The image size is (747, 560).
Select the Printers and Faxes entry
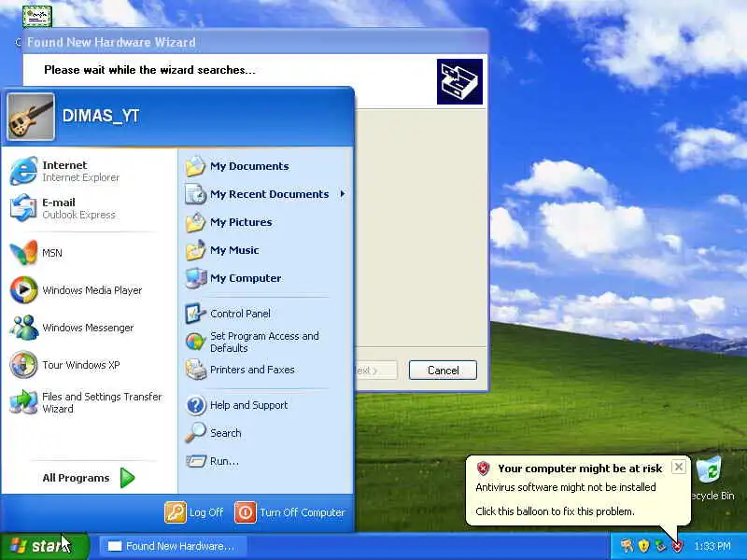pos(266,370)
